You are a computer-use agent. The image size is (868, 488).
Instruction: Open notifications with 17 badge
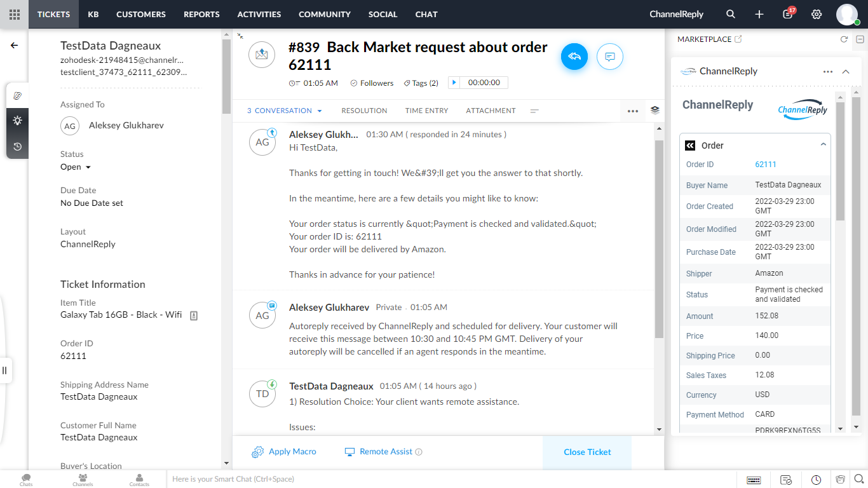coord(788,13)
